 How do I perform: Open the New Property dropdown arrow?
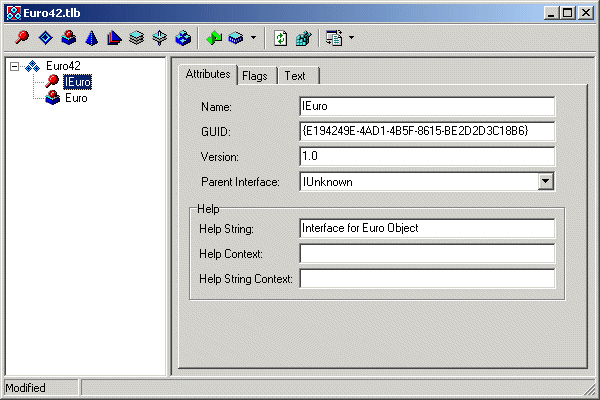(x=253, y=39)
